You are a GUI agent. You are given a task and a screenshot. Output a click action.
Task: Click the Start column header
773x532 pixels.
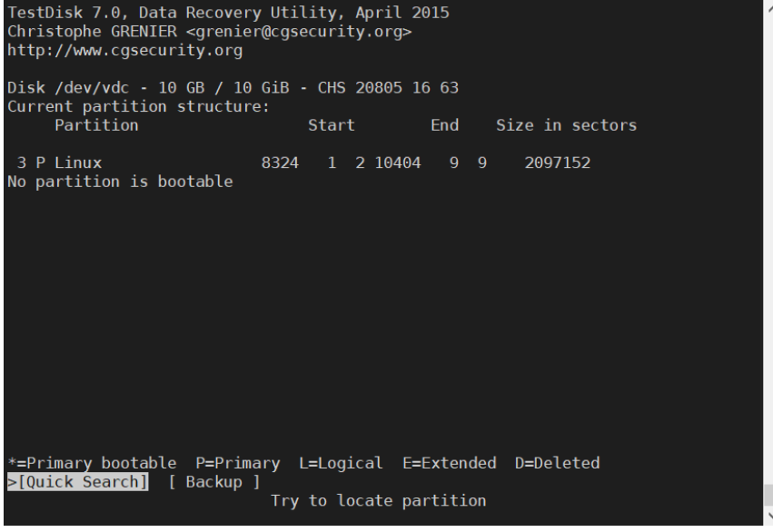click(331, 125)
